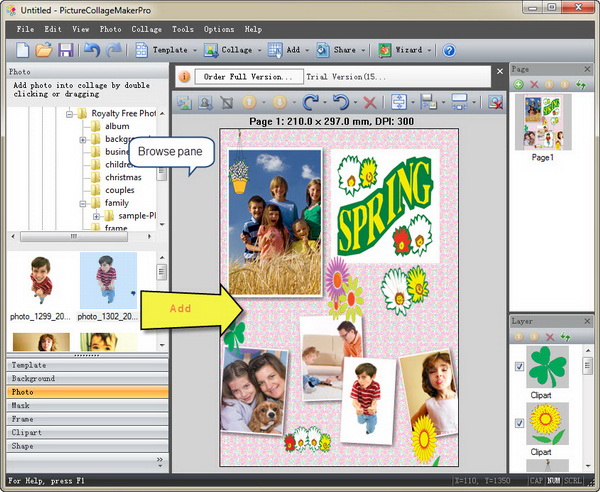Collapse the family folder node
The image size is (600, 492).
pos(83,204)
